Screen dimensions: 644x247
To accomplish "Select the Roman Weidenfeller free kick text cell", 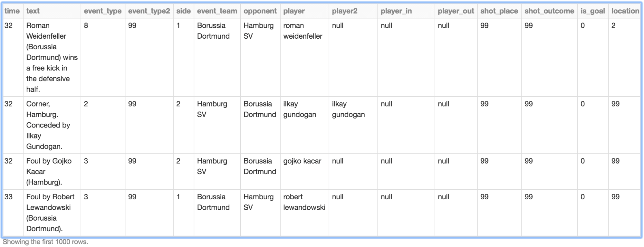I will (52, 57).
